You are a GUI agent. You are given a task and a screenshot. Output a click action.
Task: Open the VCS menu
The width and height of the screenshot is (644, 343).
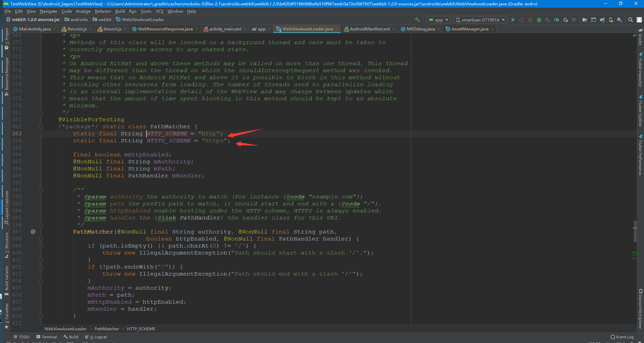click(x=159, y=11)
